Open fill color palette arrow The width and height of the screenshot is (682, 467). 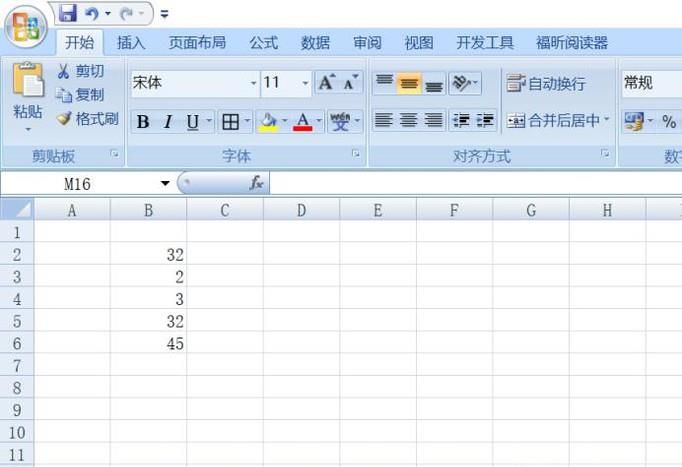coord(285,120)
